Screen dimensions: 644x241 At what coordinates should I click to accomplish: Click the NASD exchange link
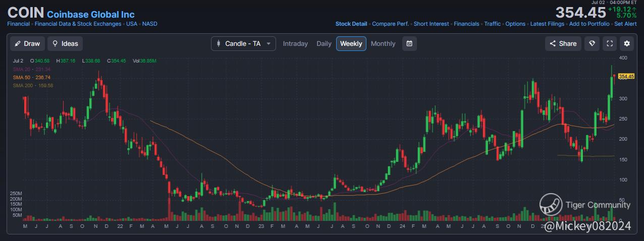tap(149, 24)
